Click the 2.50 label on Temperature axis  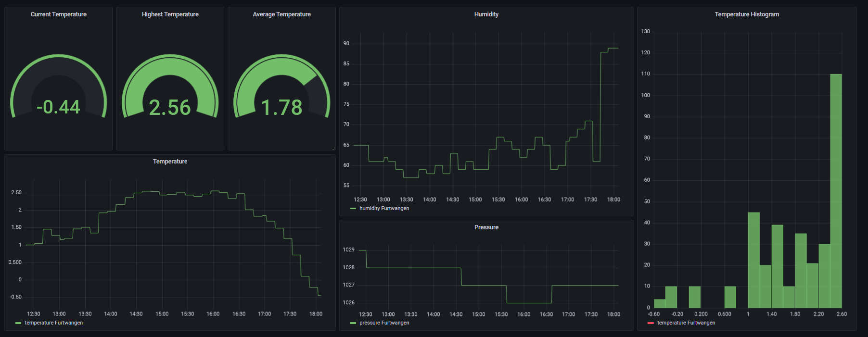point(16,193)
